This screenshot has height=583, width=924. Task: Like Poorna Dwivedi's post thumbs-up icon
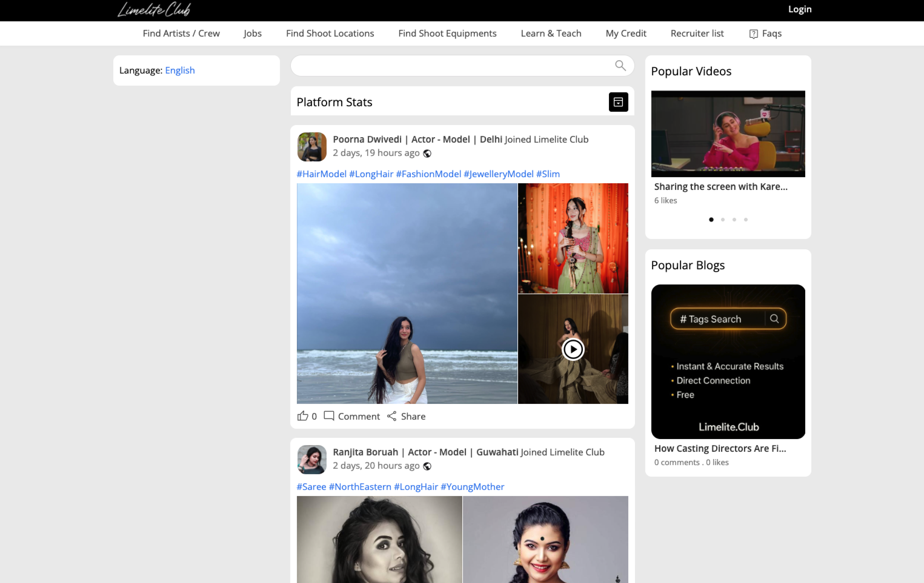pos(302,416)
